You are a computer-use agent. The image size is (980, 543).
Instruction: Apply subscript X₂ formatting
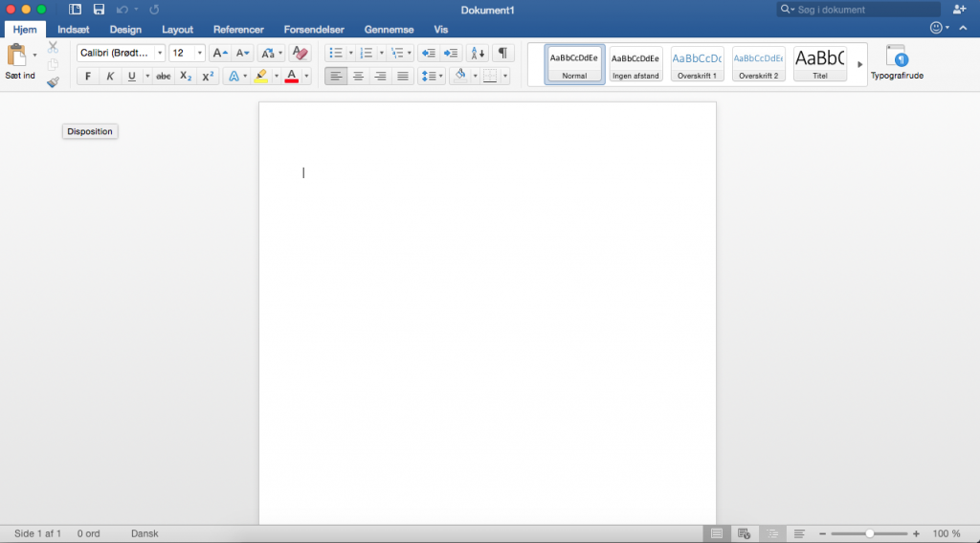pyautogui.click(x=186, y=77)
